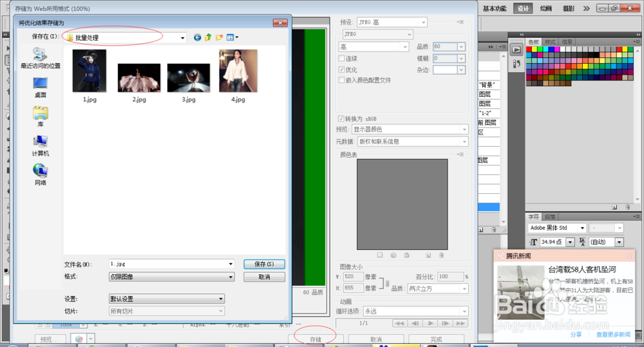Pick the red swatch in 色板 panel
This screenshot has height=347, width=644.
pyautogui.click(x=529, y=50)
